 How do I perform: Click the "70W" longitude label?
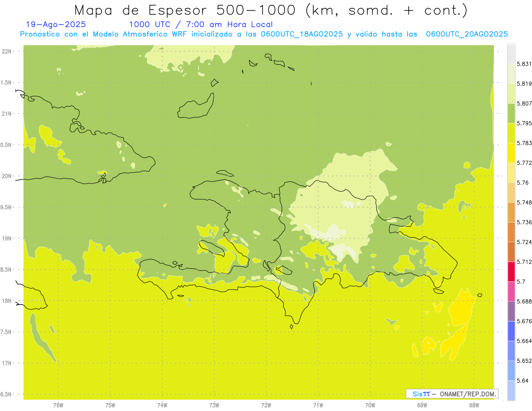[x=370, y=405]
